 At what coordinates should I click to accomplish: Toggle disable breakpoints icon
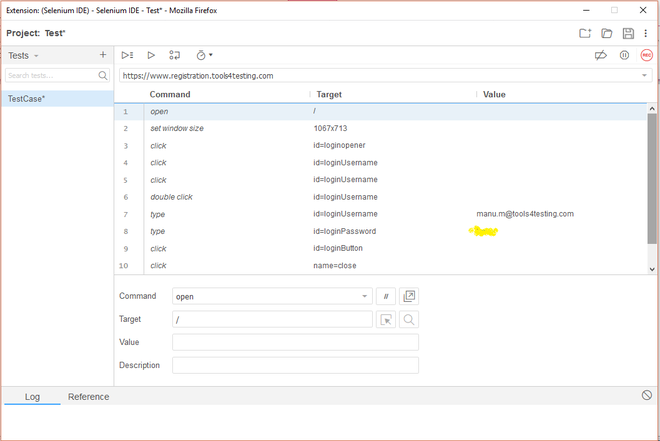(601, 55)
